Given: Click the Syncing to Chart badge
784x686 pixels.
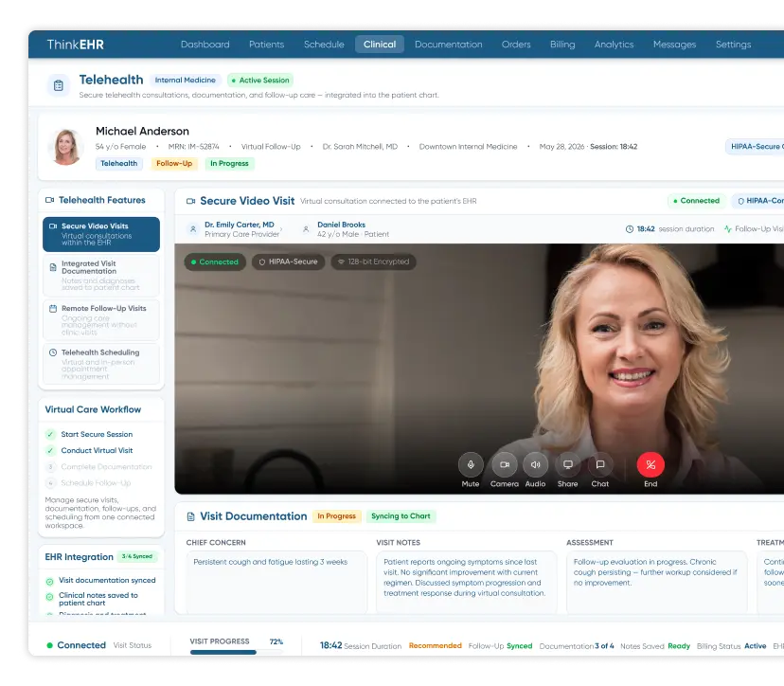Looking at the screenshot, I should click(401, 516).
